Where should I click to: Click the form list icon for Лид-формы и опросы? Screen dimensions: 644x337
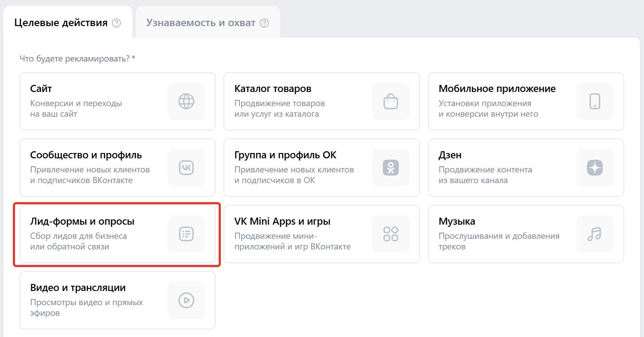pos(186,234)
